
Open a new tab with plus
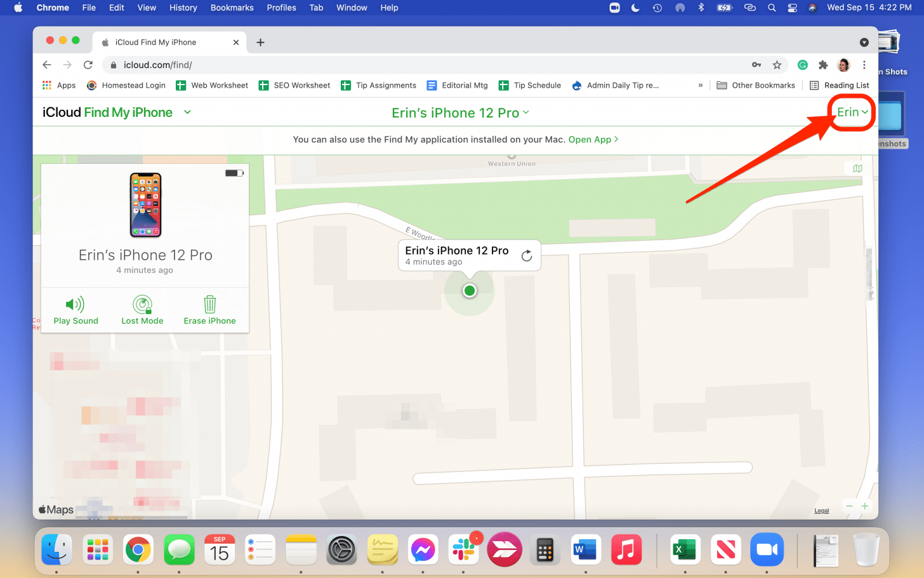point(260,43)
